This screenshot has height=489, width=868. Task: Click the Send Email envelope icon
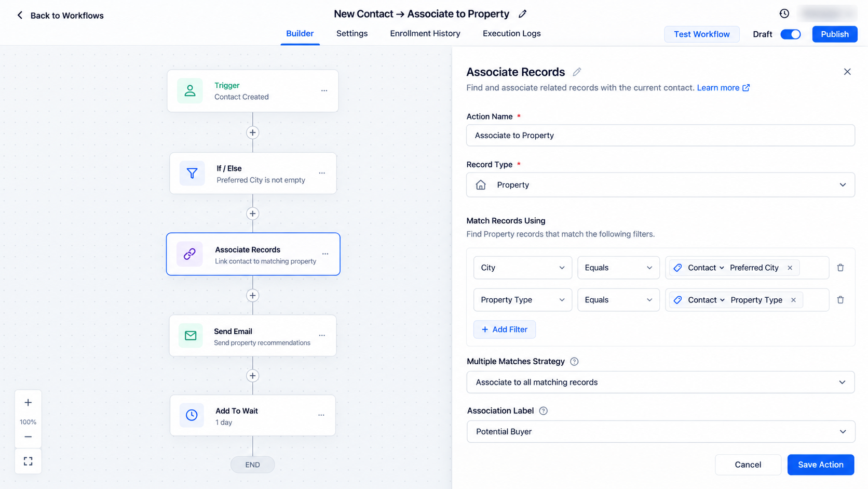tap(191, 336)
